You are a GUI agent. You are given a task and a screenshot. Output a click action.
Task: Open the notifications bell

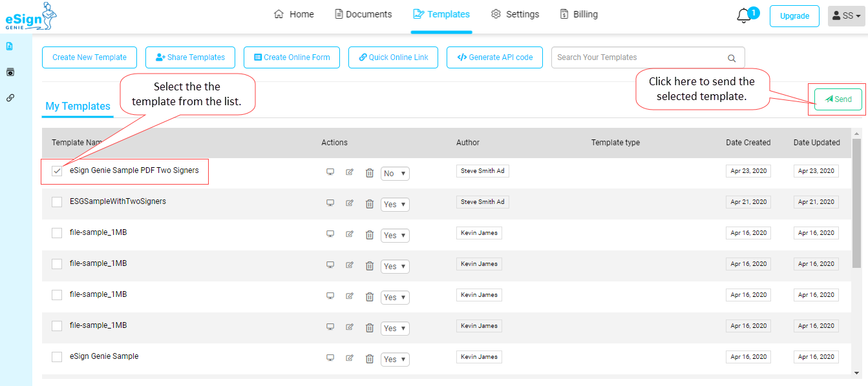click(x=743, y=16)
